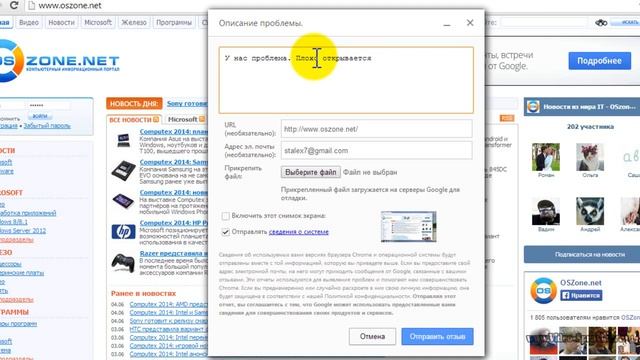Uncheck Отправлять сведения о системе checkbox

tap(225, 232)
